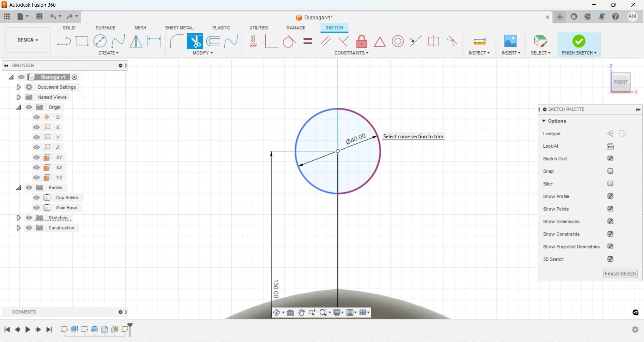This screenshot has width=644, height=342.
Task: Open the DESIGN workspace dropdown
Action: point(28,40)
